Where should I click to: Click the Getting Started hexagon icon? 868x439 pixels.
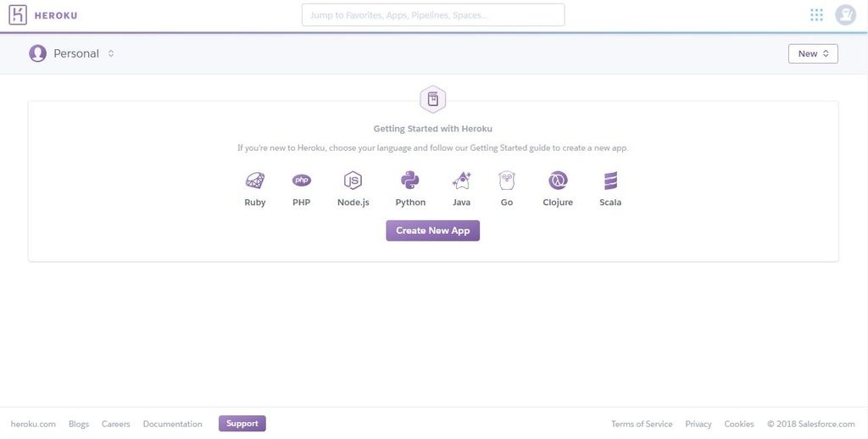coord(433,100)
